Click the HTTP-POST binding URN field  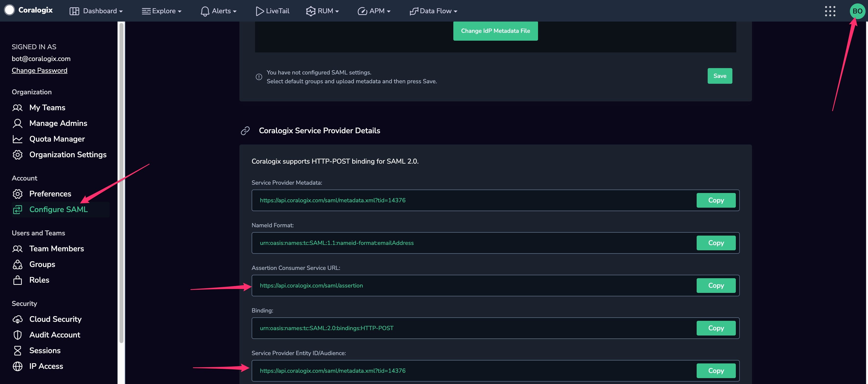tap(495, 328)
